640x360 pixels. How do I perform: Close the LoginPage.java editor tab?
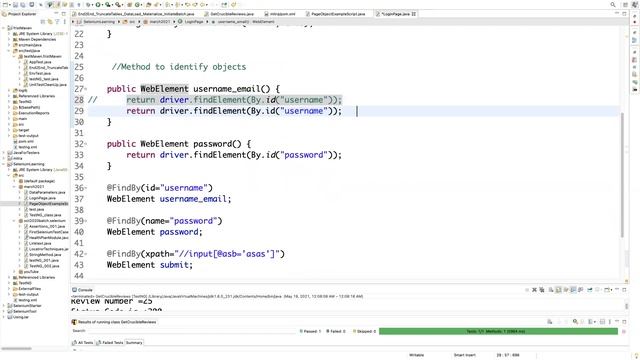[x=414, y=14]
